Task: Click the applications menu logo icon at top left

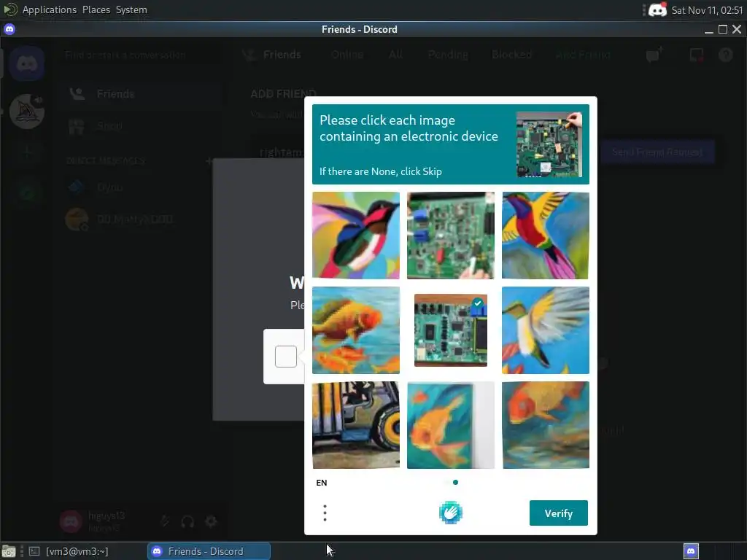Action: point(10,9)
